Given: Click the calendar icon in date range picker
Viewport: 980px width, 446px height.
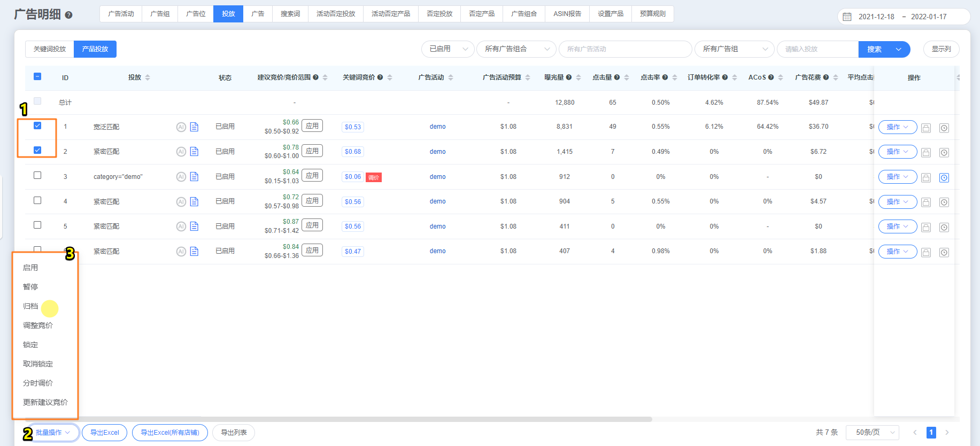Looking at the screenshot, I should [x=847, y=17].
